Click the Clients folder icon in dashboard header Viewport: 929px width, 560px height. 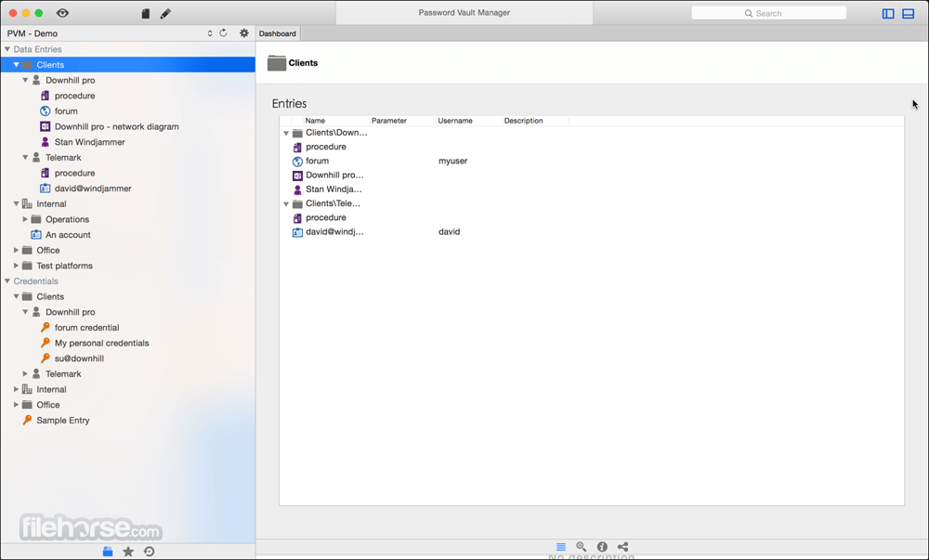[277, 63]
